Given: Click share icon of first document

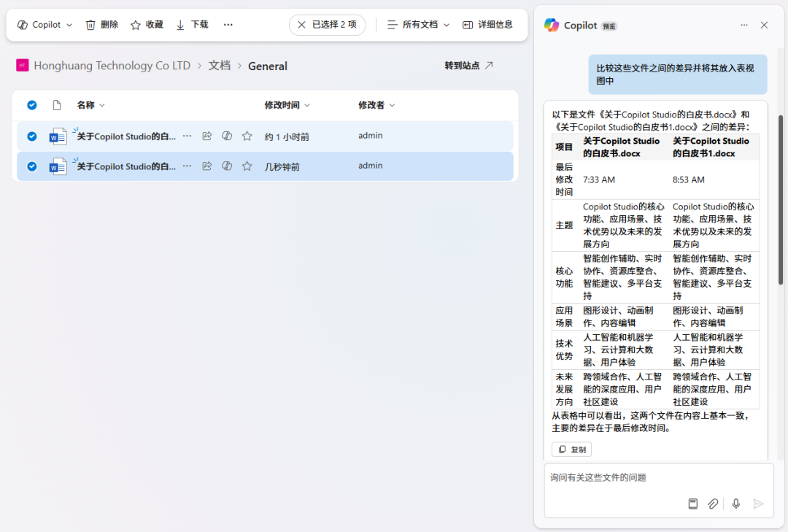Looking at the screenshot, I should pos(207,136).
